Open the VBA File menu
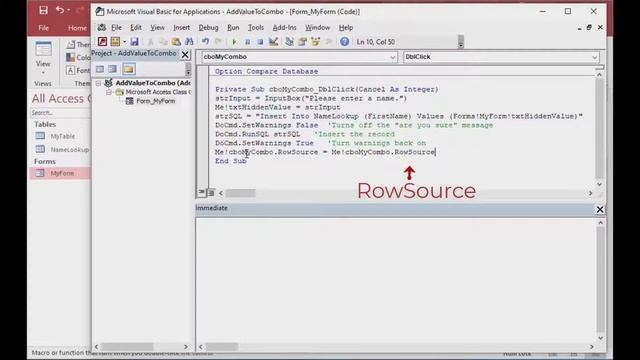Screen dimensions: 640x360 click(116, 27)
